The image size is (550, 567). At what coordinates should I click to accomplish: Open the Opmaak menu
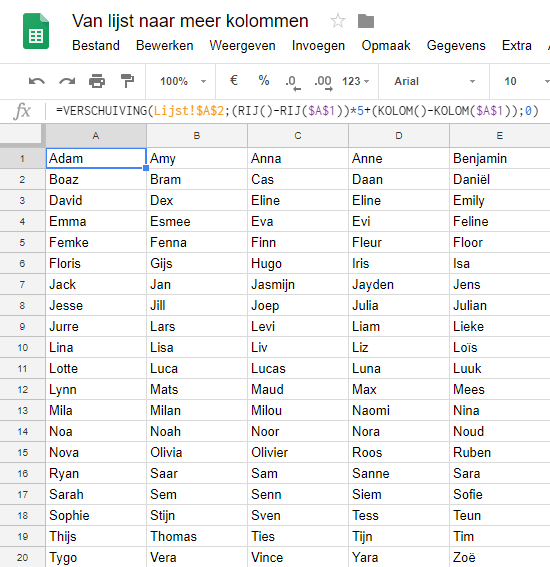point(386,46)
